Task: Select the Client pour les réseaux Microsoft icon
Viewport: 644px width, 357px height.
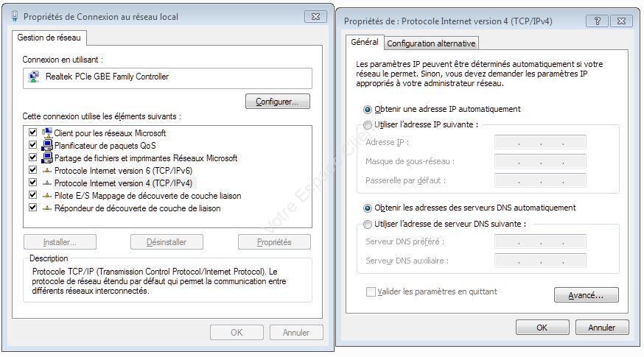Action: pyautogui.click(x=47, y=133)
